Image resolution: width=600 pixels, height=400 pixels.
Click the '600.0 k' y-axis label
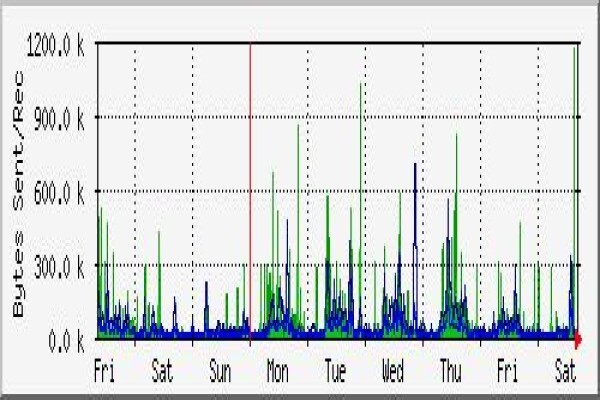59,193
